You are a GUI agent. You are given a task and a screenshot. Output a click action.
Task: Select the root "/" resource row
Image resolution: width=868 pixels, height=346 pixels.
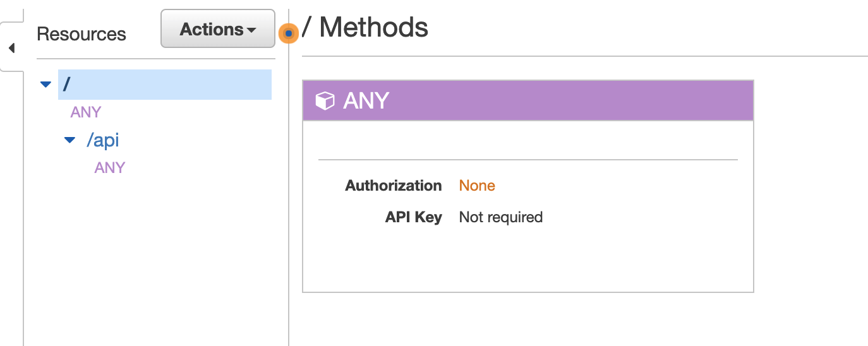click(x=164, y=85)
